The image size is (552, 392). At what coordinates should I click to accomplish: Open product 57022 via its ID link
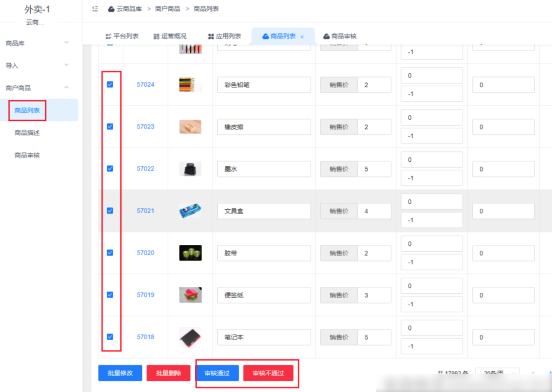[146, 168]
